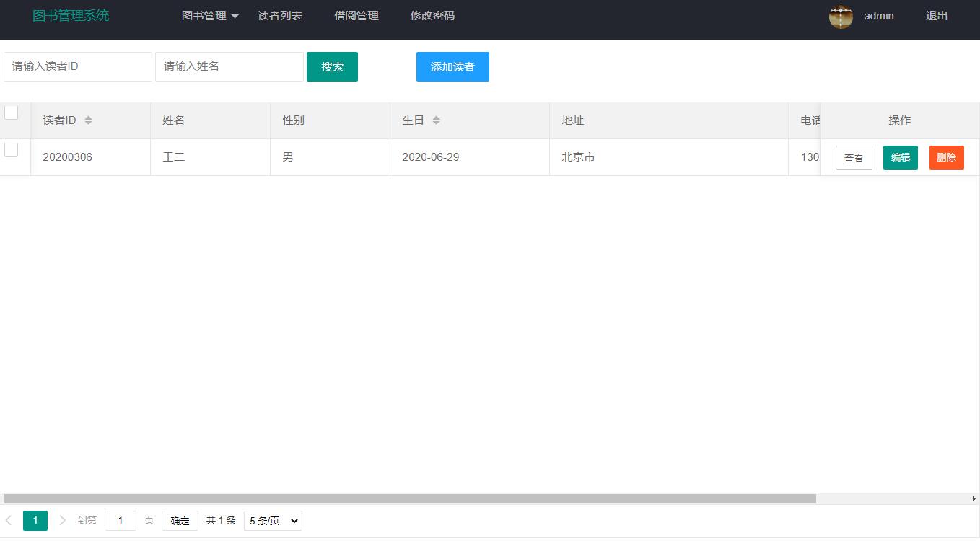Image resolution: width=980 pixels, height=541 pixels.
Task: Go to previous page arrow
Action: [x=9, y=520]
